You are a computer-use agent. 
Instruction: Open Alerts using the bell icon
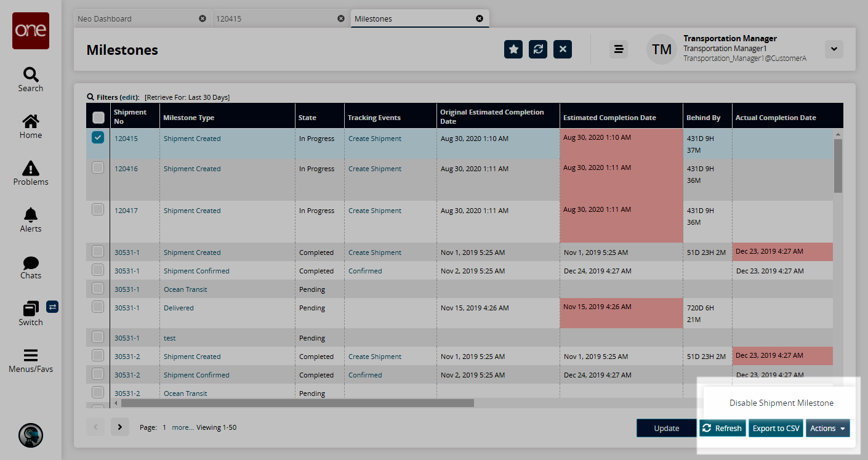(x=31, y=215)
